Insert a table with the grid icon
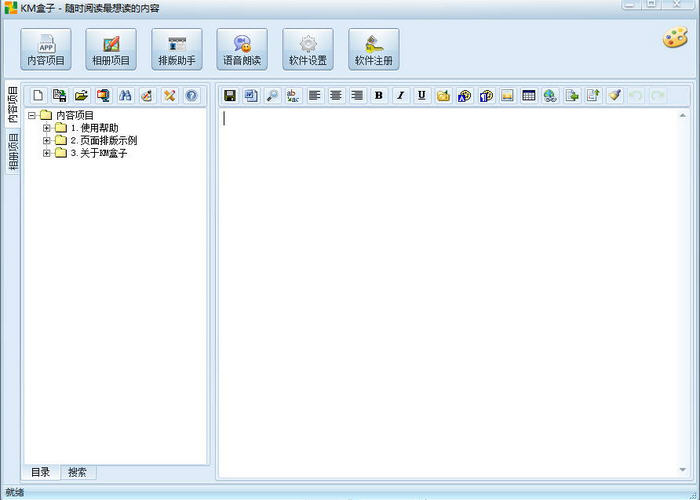The image size is (700, 500). click(529, 95)
